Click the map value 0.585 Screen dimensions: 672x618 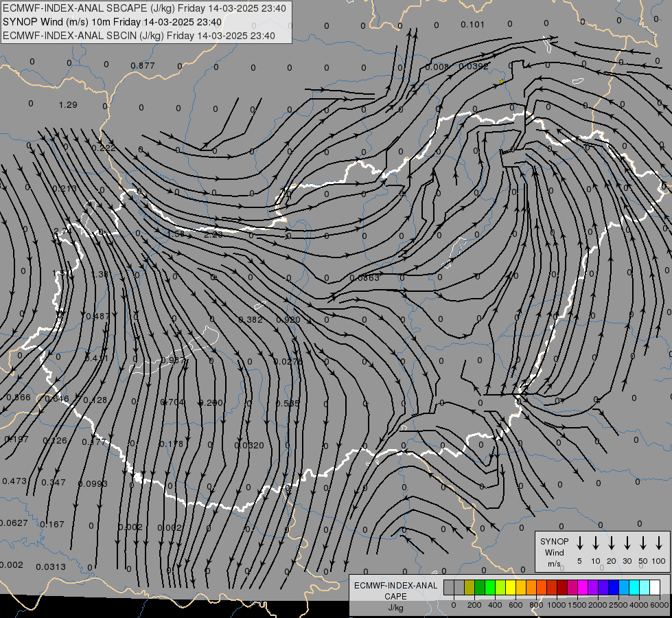pyautogui.click(x=288, y=403)
